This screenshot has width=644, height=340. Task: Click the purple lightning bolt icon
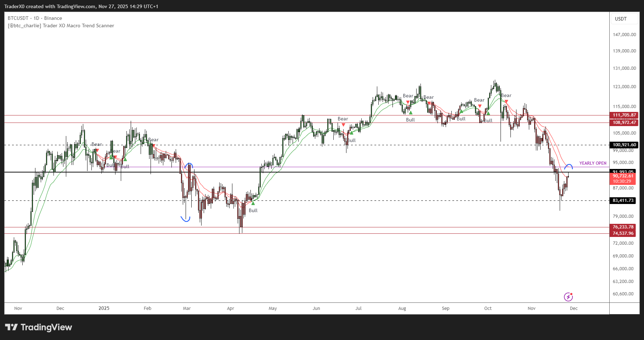(x=568, y=297)
